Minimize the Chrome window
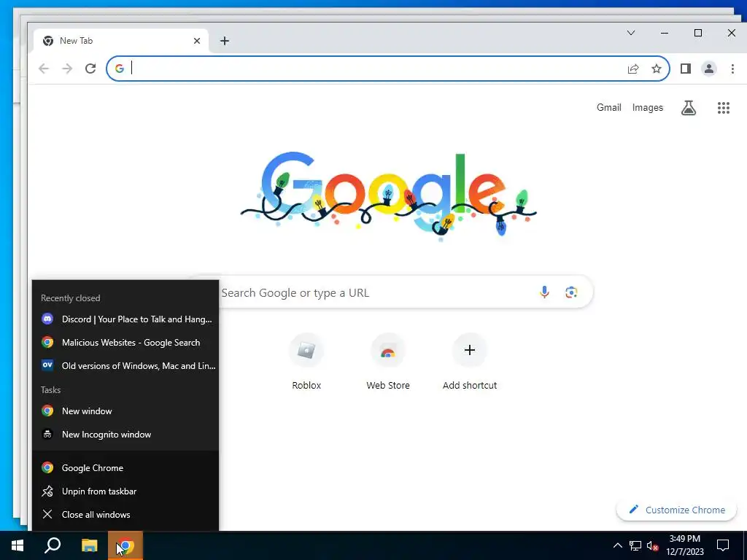 point(664,33)
